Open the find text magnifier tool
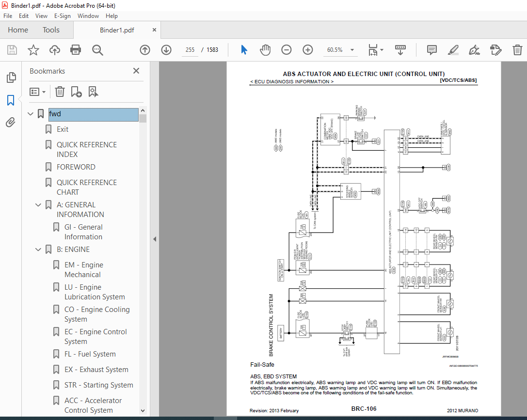This screenshot has width=527, height=420. [x=97, y=50]
